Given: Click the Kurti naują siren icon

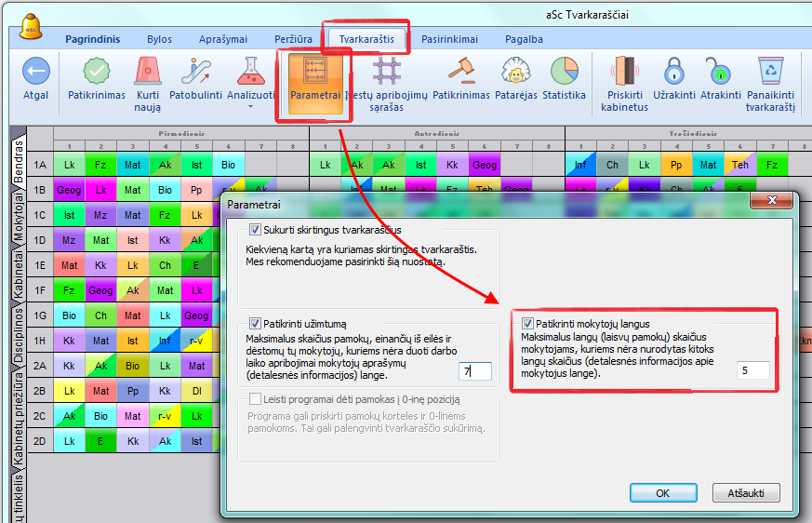Looking at the screenshot, I should click(147, 72).
